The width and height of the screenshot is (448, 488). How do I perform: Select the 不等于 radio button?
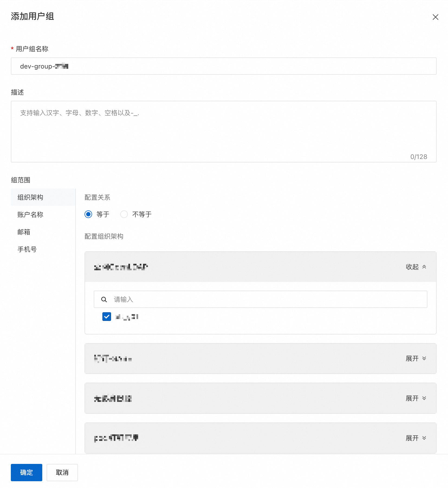(124, 214)
